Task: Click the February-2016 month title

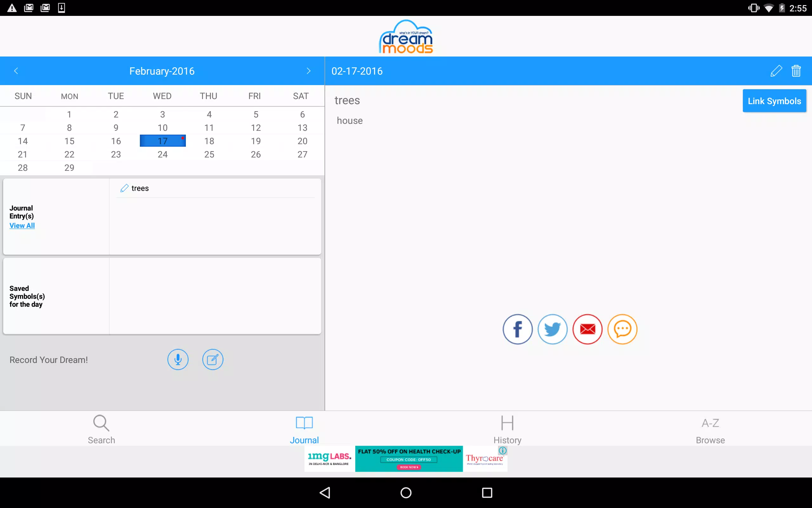Action: pos(162,71)
